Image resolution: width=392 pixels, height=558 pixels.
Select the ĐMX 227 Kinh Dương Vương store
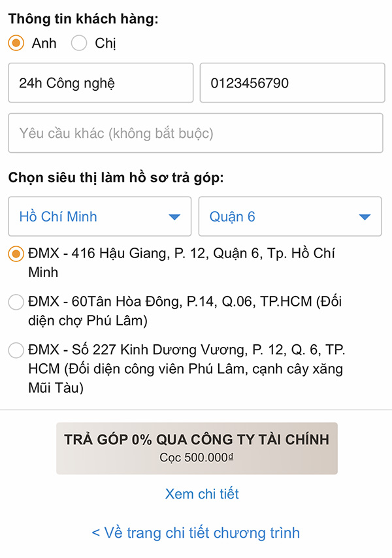(x=15, y=350)
